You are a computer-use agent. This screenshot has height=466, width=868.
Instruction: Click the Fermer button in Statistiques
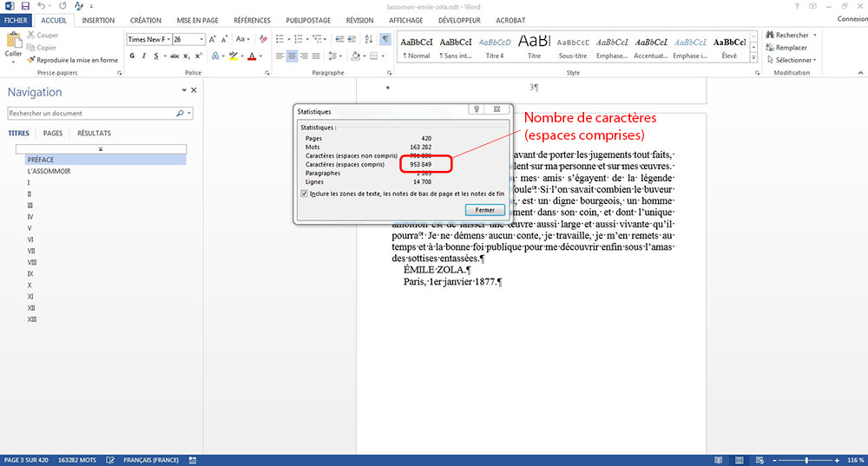pyautogui.click(x=484, y=211)
